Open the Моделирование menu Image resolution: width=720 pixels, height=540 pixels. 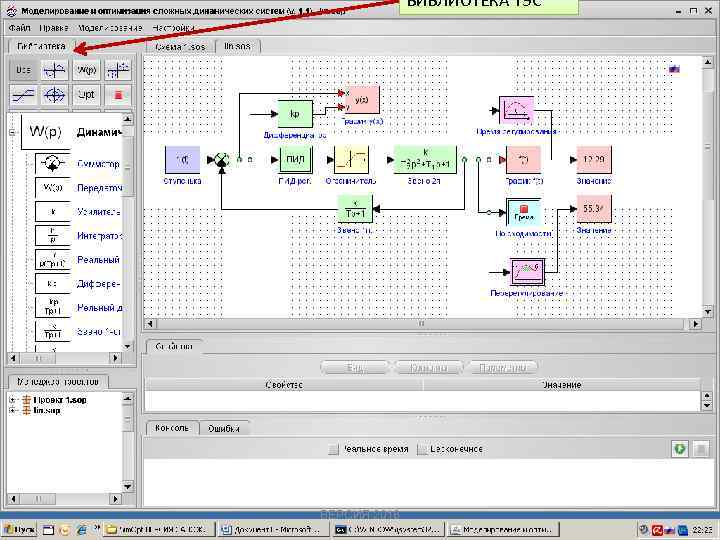[110, 28]
